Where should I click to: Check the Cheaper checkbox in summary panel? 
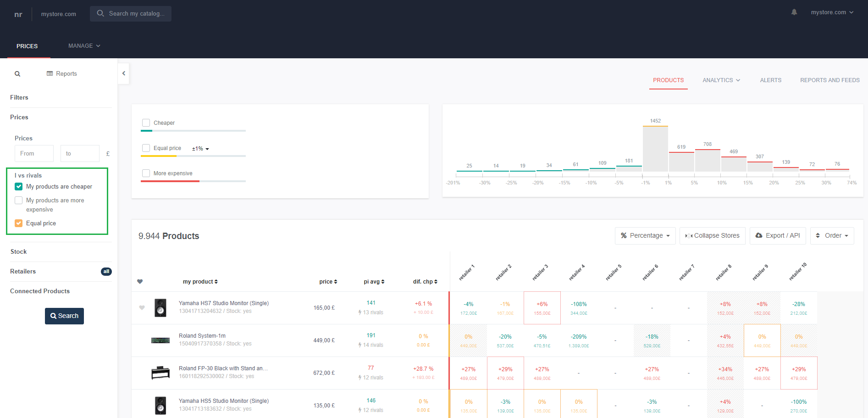(146, 123)
